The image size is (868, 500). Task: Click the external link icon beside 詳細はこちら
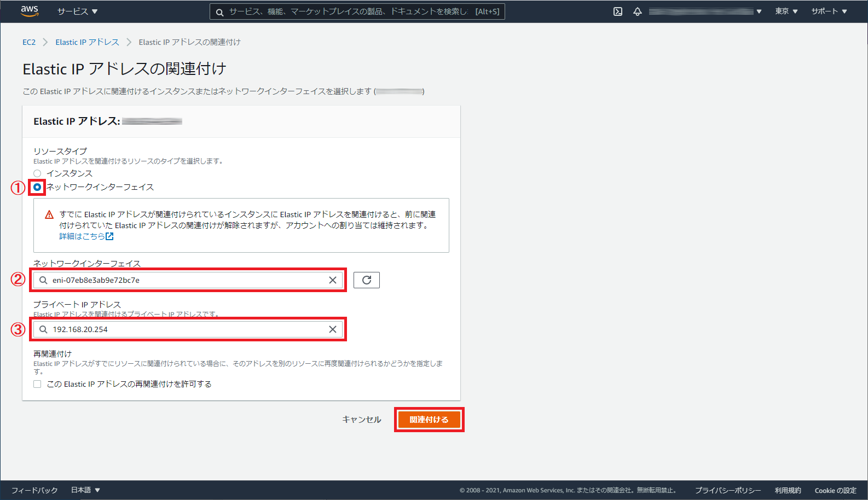point(109,236)
